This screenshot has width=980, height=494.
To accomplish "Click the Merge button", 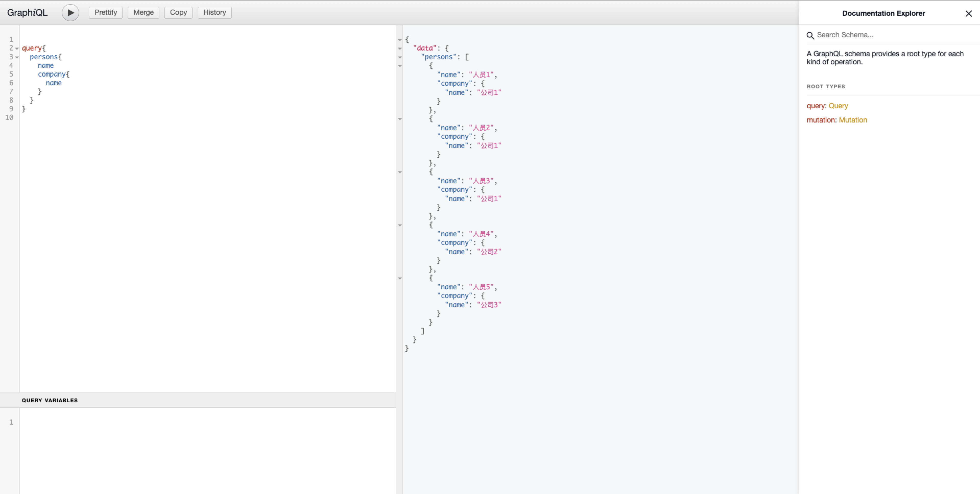I will click(144, 13).
